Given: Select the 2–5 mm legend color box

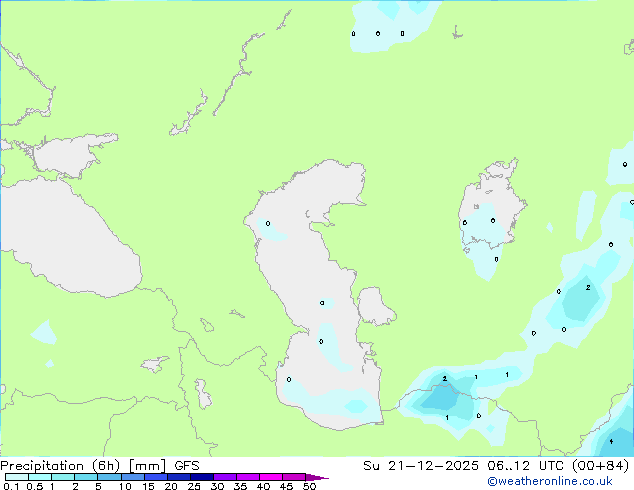Looking at the screenshot, I should [x=86, y=477].
